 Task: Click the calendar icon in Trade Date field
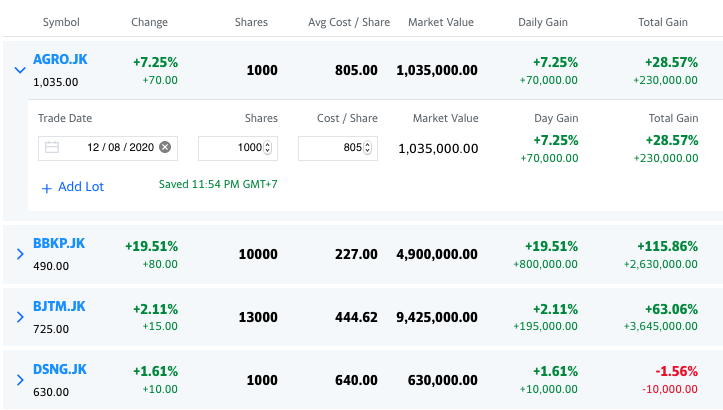click(52, 148)
